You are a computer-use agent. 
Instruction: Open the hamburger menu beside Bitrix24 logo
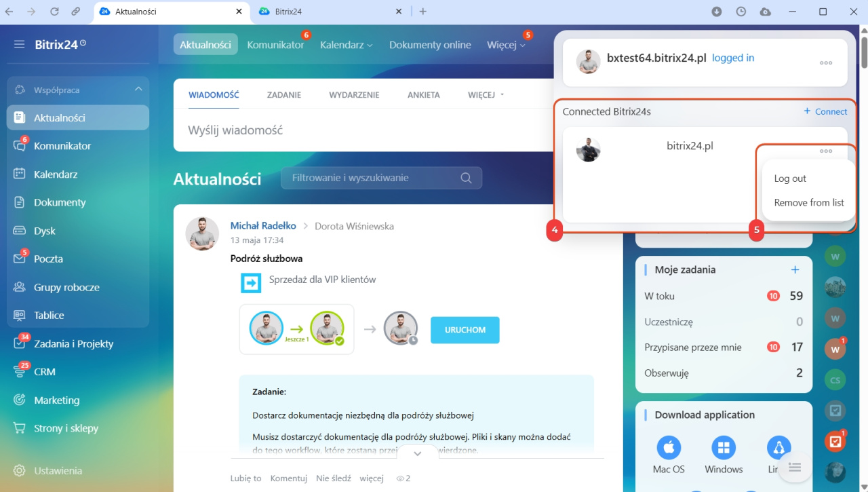pyautogui.click(x=19, y=45)
